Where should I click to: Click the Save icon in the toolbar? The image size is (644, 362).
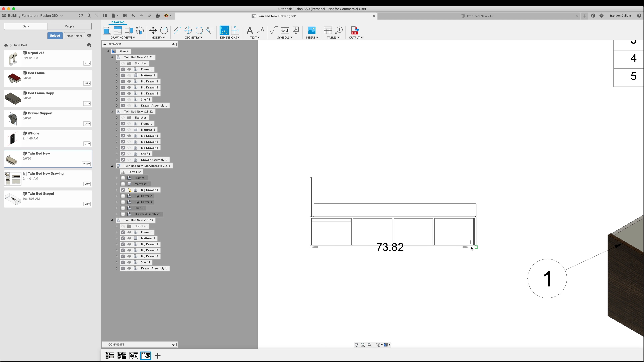[125, 16]
